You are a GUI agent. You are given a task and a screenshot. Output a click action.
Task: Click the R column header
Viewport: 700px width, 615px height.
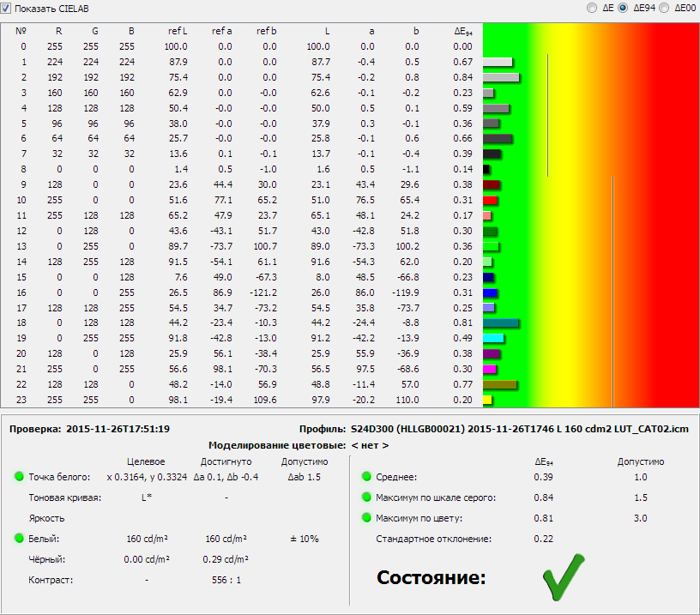click(x=58, y=31)
